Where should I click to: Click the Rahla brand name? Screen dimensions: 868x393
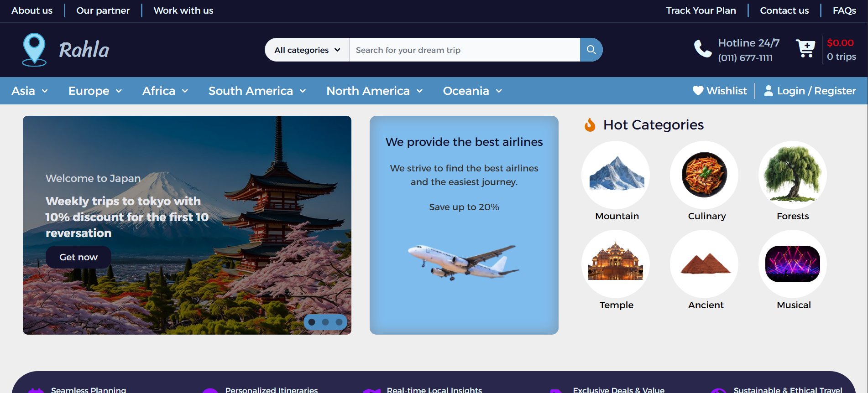[x=84, y=50]
